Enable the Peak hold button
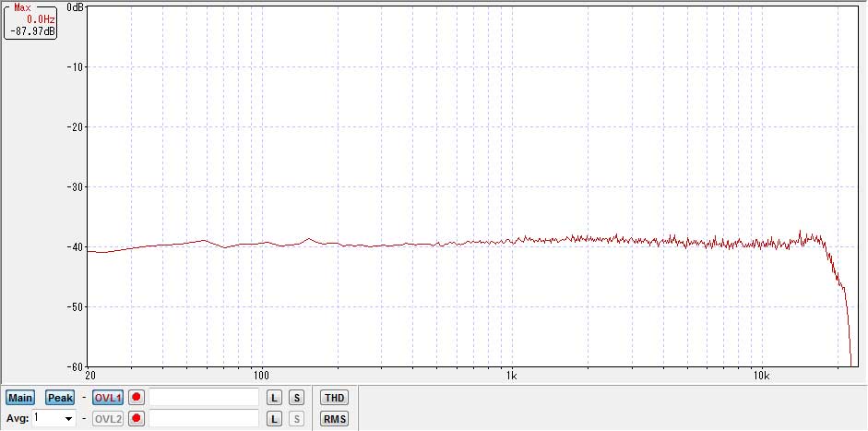868x431 pixels. point(60,398)
